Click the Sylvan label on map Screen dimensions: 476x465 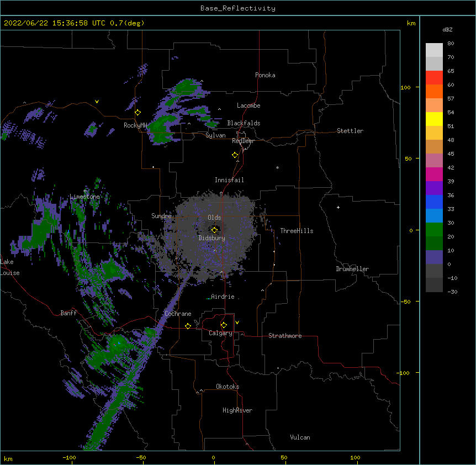click(x=215, y=135)
